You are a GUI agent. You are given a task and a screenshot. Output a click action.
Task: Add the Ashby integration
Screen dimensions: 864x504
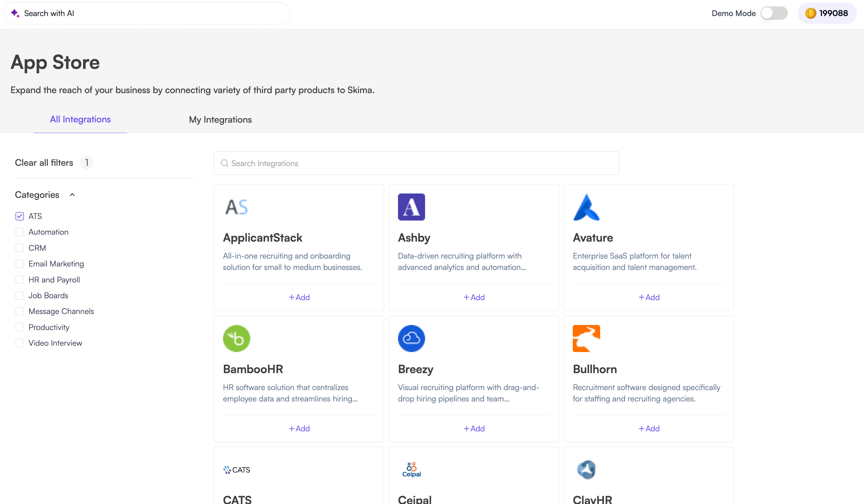pyautogui.click(x=474, y=297)
